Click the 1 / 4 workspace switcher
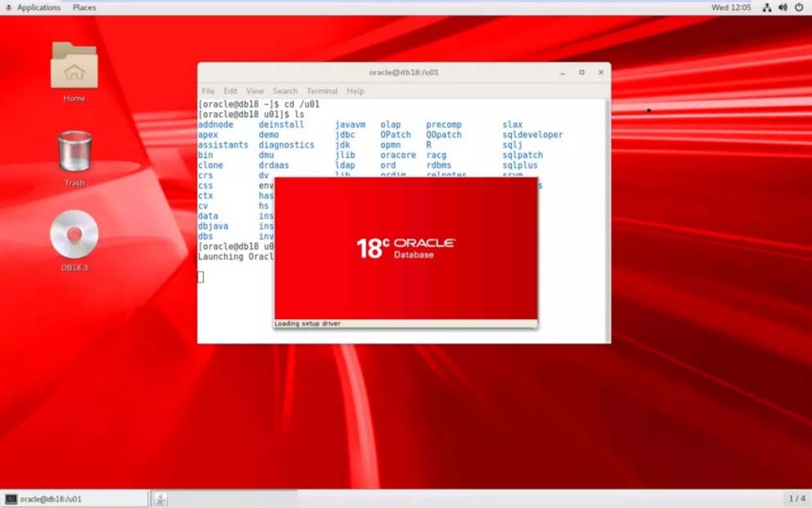 pos(796,498)
